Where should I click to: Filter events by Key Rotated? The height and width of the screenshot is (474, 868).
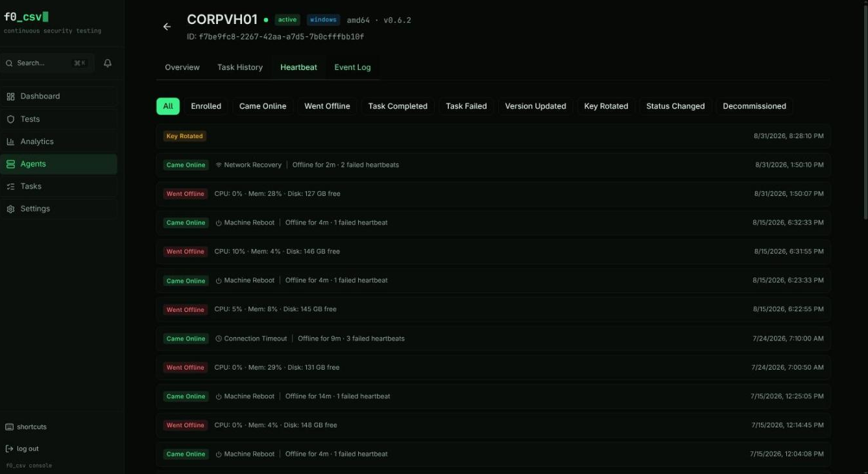[x=606, y=106]
